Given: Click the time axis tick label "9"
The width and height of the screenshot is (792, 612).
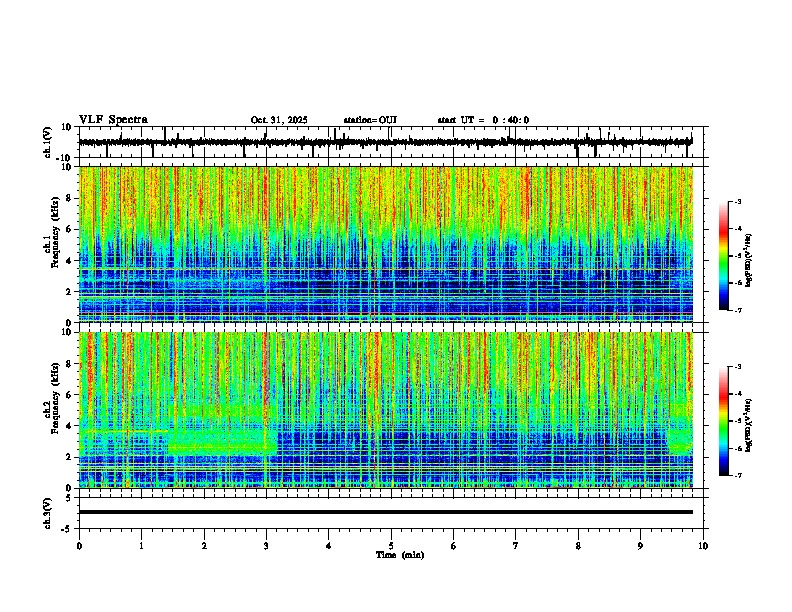Looking at the screenshot, I should [640, 546].
